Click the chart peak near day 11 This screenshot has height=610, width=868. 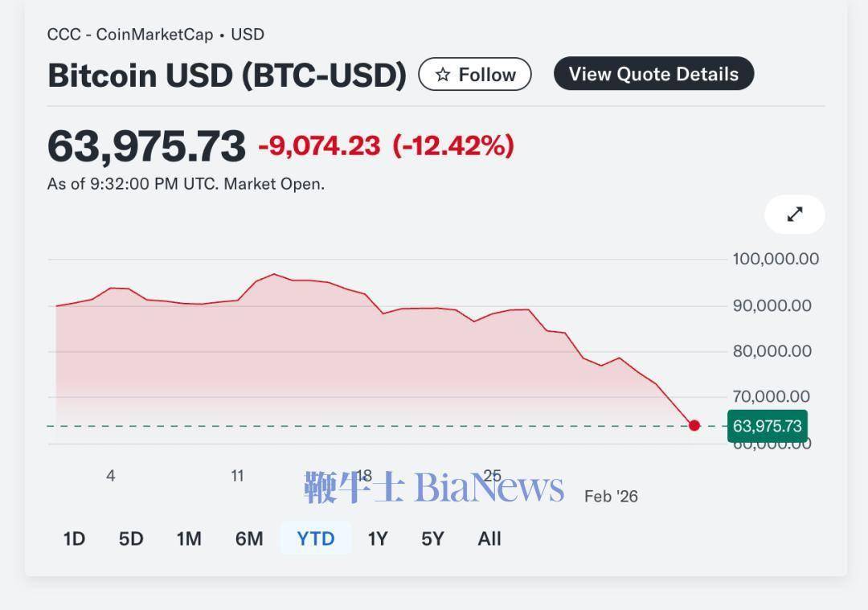click(273, 275)
